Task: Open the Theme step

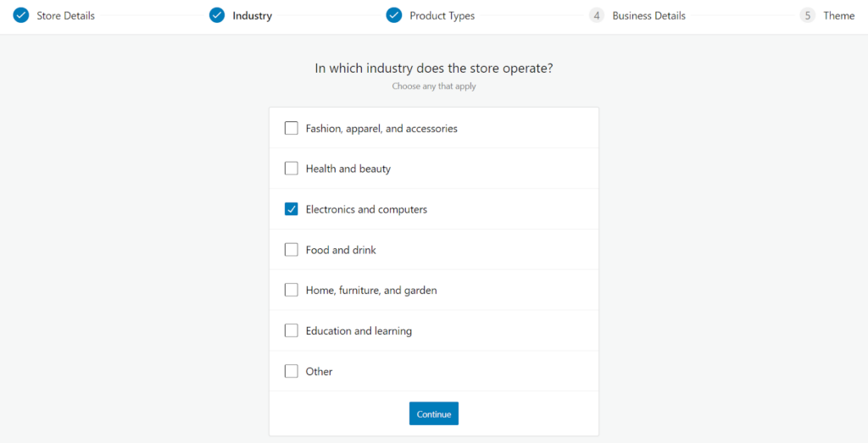Action: [x=838, y=16]
